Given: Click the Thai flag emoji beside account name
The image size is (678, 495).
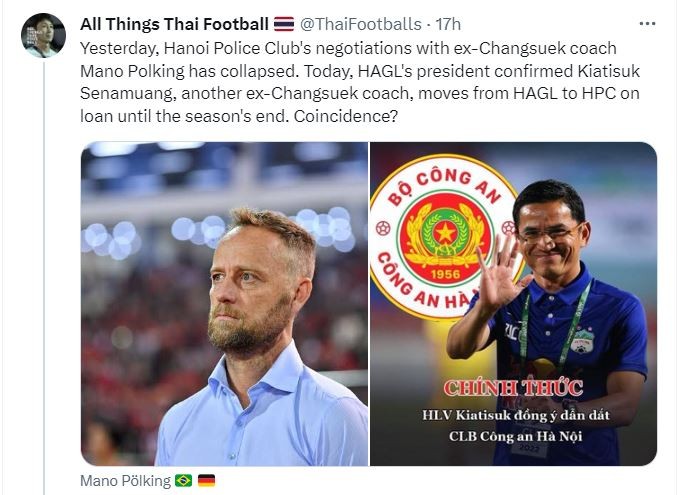Looking at the screenshot, I should coord(284,24).
